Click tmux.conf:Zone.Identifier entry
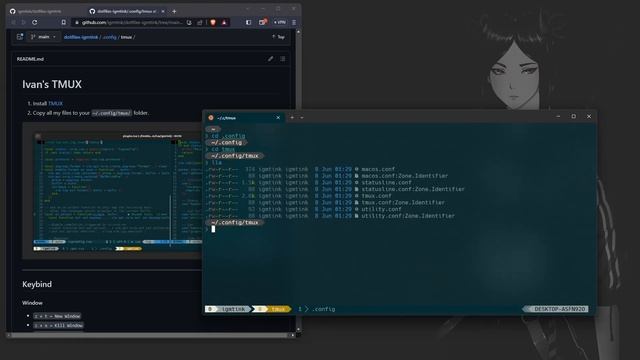640x360 pixels. 403,202
